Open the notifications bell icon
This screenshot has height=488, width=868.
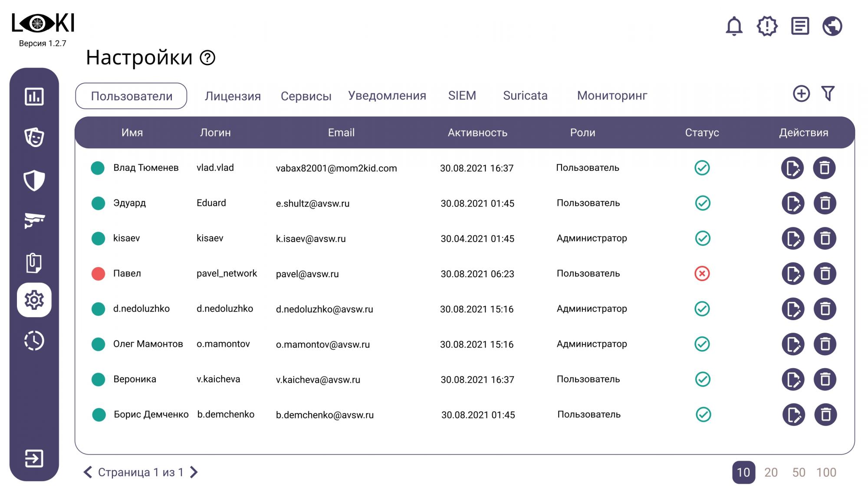tap(734, 26)
